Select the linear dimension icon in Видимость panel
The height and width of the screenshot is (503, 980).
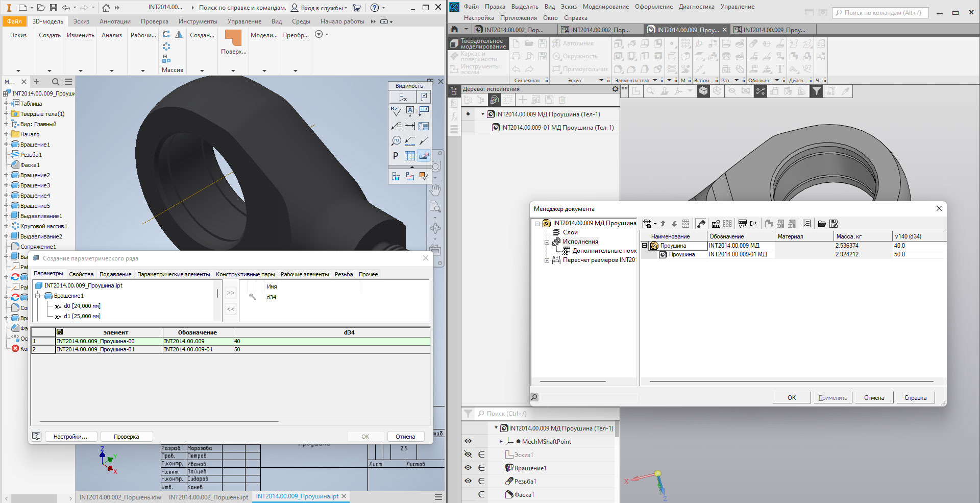tap(410, 126)
